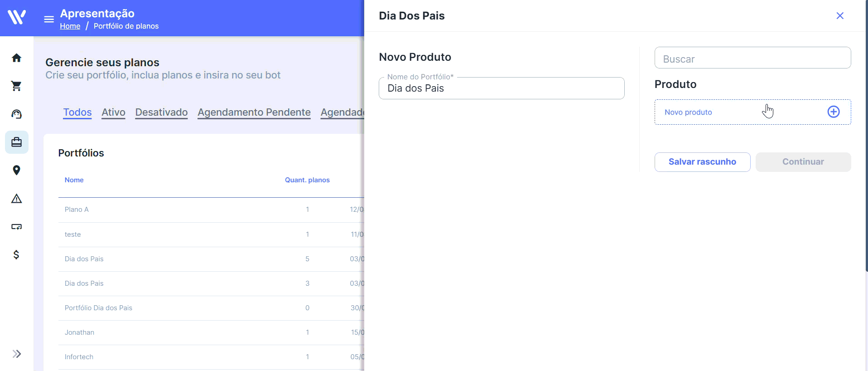Open the dollar sign finance icon

click(17, 255)
